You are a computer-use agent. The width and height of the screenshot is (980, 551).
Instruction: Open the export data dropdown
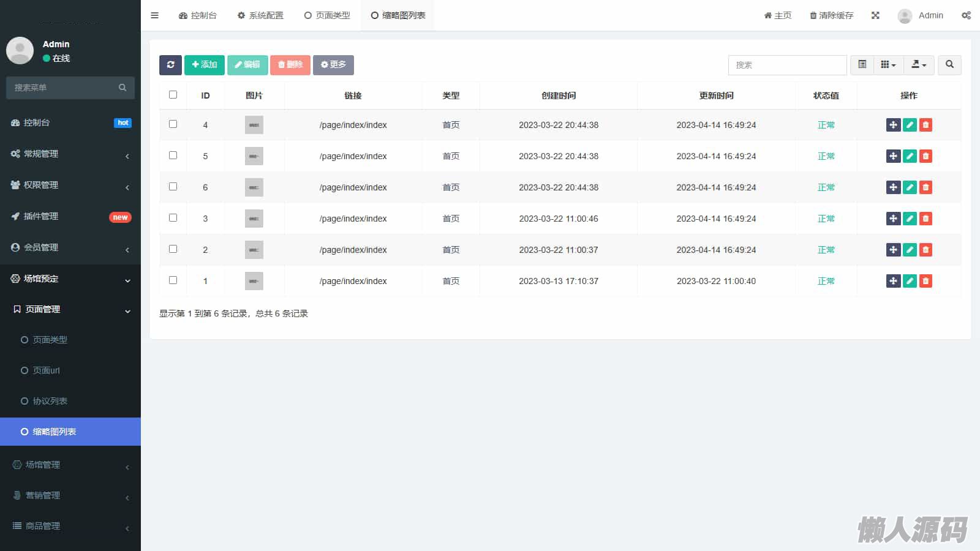coord(918,65)
